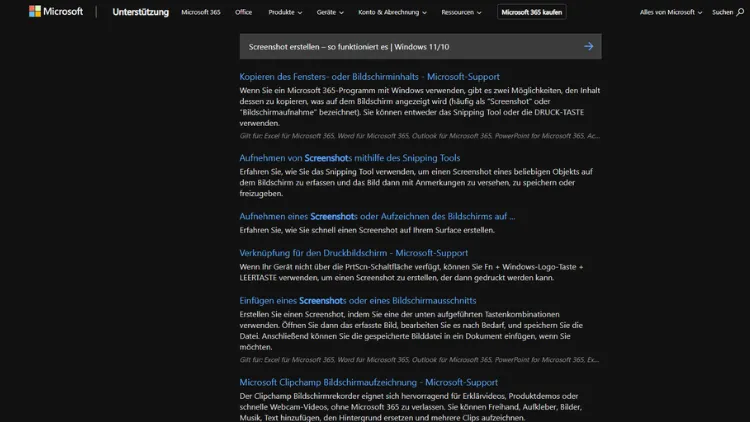The width and height of the screenshot is (750, 422).
Task: Open Kopieren des Fensters- oder Bildschirminhalts result
Action: click(369, 77)
